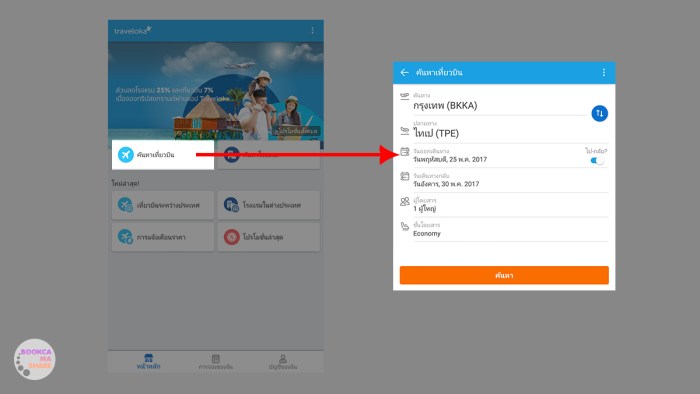This screenshot has height=394, width=700.
Task: Open เที่ยวบินระหว่างประเทศ international flights card
Action: tap(163, 205)
